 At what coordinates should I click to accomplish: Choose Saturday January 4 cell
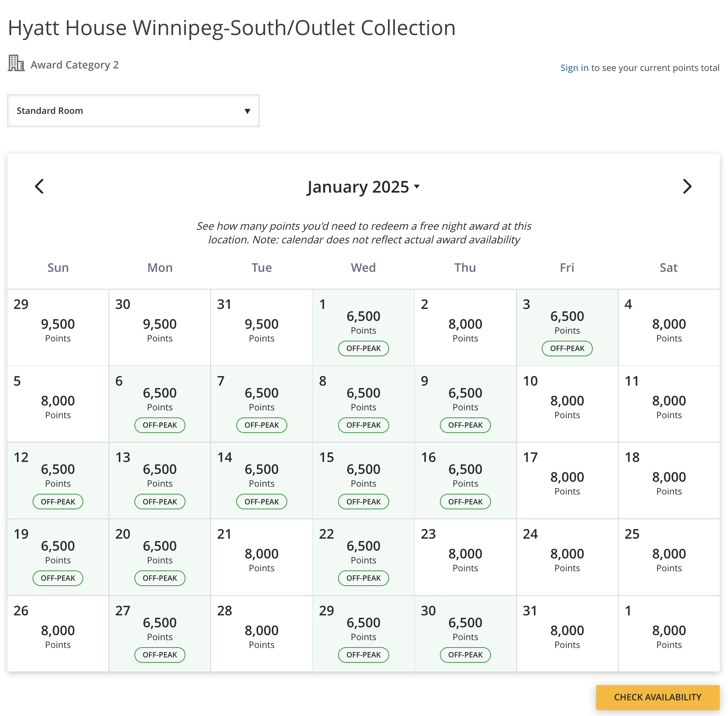click(x=669, y=327)
